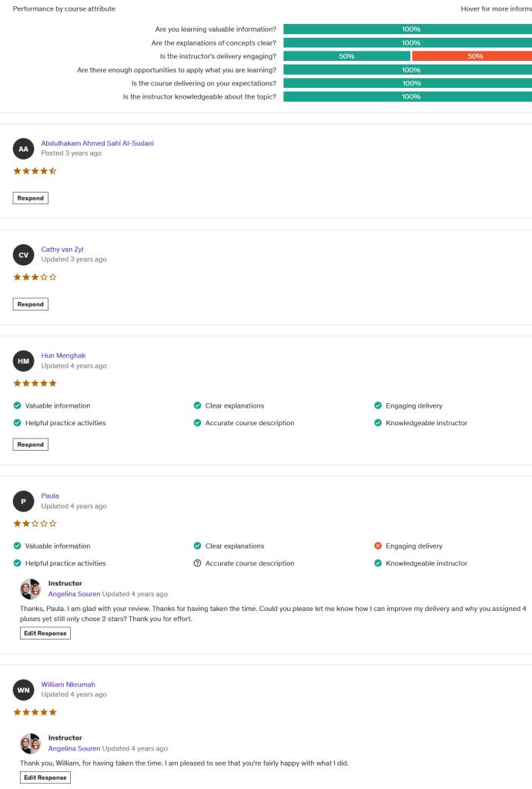This screenshot has width=532, height=789.
Task: Click the red X icon on Engaging delivery
Action: (x=378, y=546)
